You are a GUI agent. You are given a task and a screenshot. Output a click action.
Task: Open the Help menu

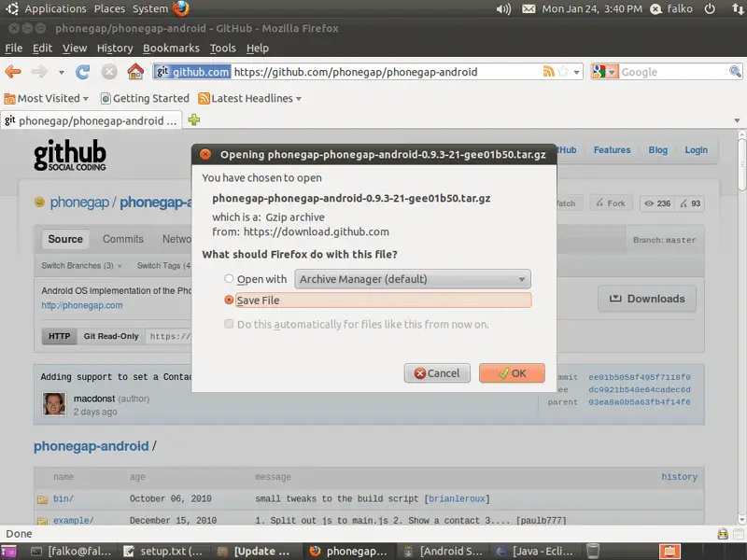[x=258, y=49]
